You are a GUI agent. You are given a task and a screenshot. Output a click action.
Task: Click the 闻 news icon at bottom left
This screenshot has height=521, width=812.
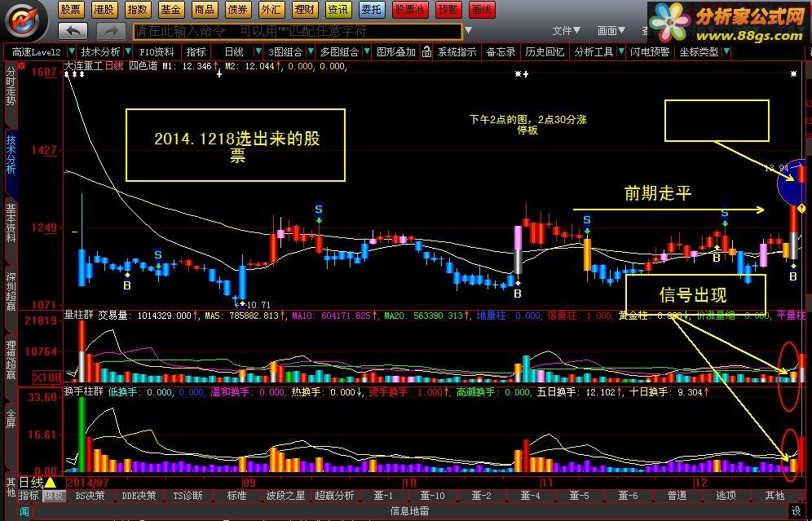(24, 512)
